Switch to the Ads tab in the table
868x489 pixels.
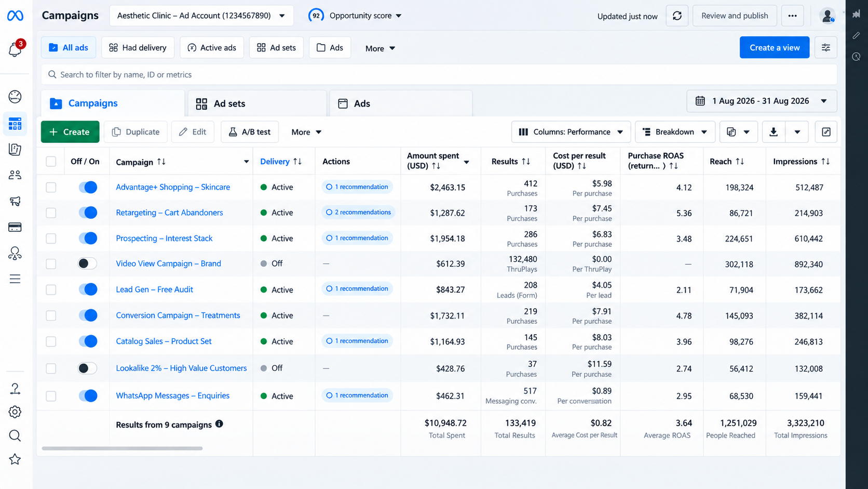click(401, 103)
